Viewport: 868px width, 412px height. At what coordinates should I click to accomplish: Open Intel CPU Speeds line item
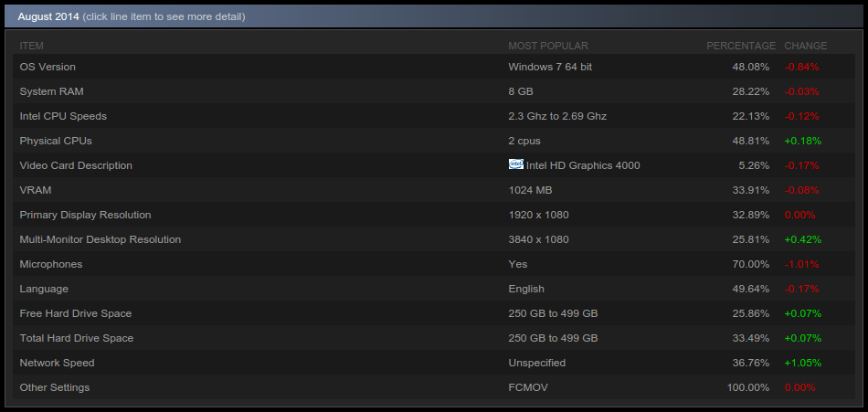[x=433, y=116]
